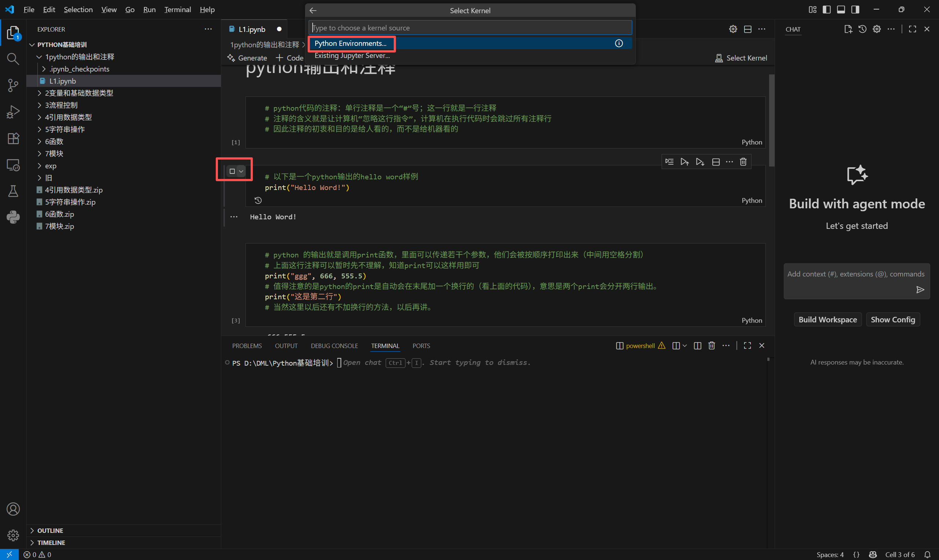Kill the terminal with trash icon

tap(711, 346)
